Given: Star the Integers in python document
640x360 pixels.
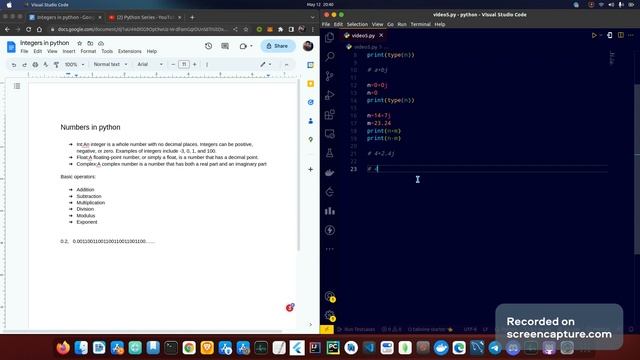Looking at the screenshot, I should click(80, 43).
